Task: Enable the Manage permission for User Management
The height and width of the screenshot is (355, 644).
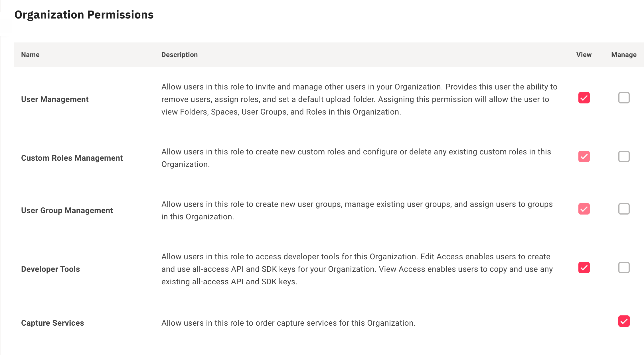Action: coord(624,98)
